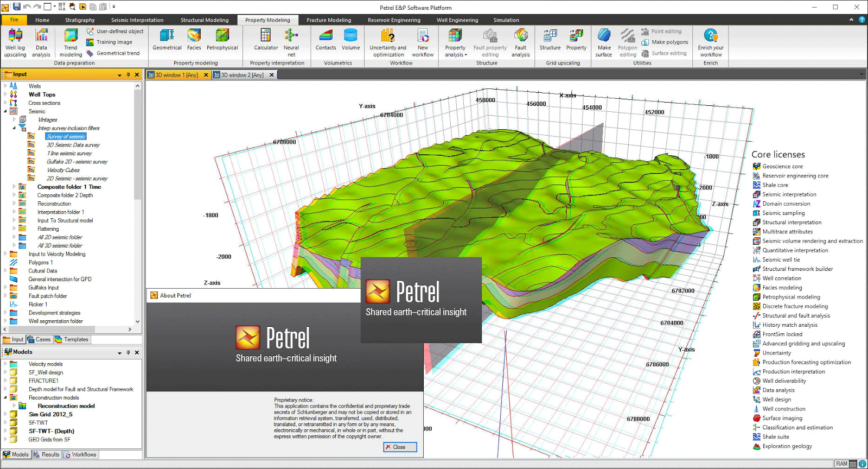This screenshot has width=868, height=469.
Task: Run the Volume calculation tool
Action: pyautogui.click(x=351, y=40)
